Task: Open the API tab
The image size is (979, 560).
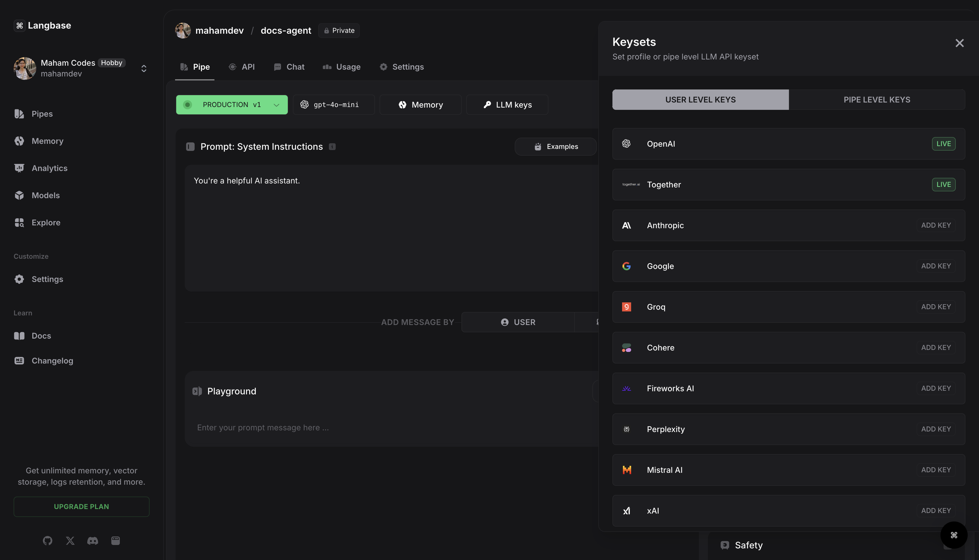Action: click(242, 67)
